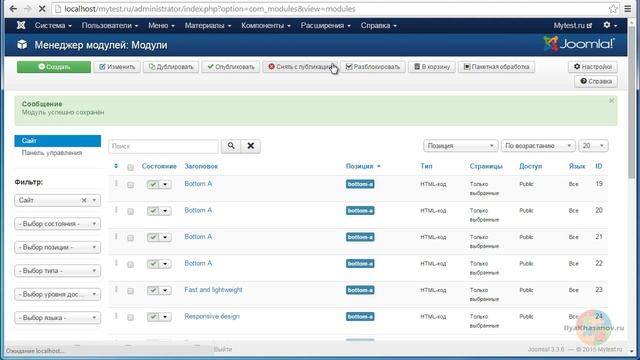Screen dimensions: 640x360
Task: Click in the Поиск search field
Action: [x=163, y=146]
